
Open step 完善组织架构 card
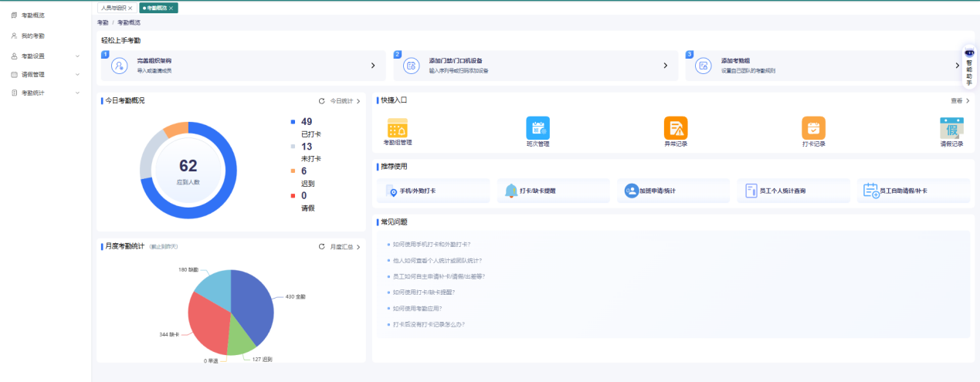click(x=243, y=66)
